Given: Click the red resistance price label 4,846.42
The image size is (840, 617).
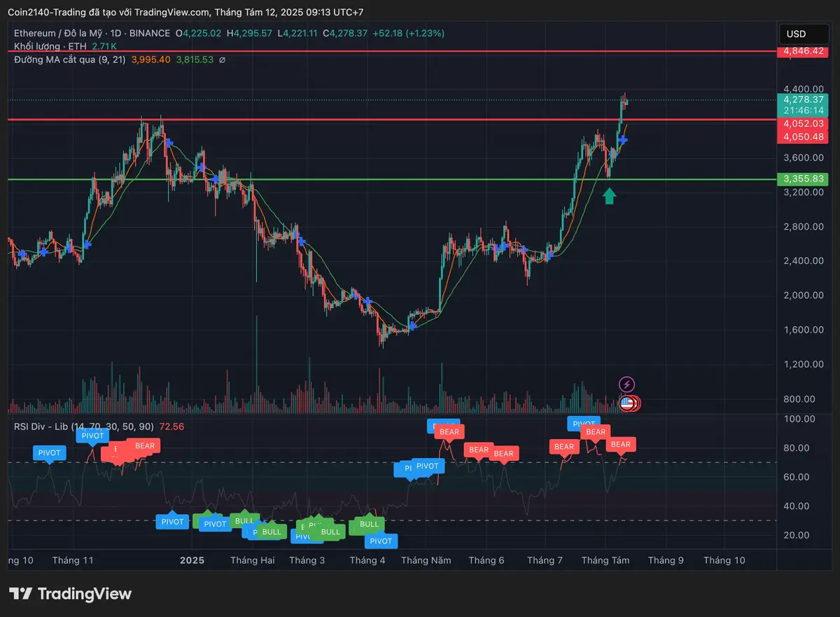Looking at the screenshot, I should [802, 50].
